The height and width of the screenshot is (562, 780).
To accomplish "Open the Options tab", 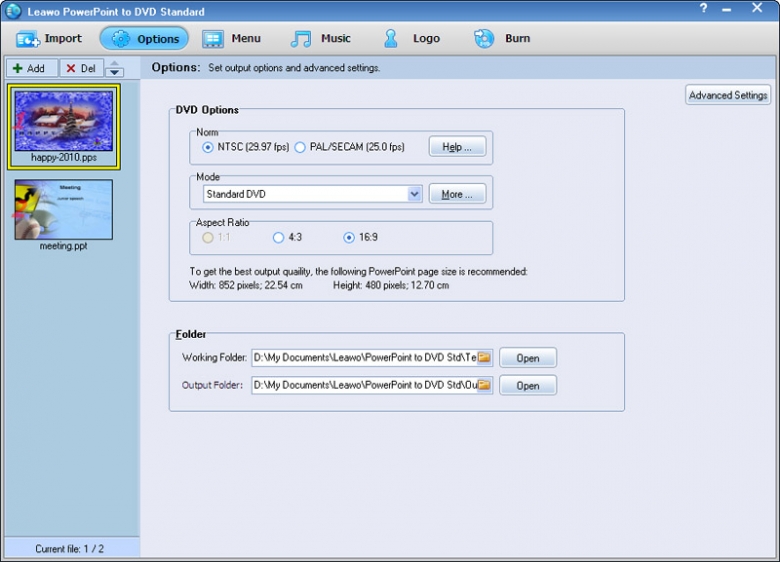I will (144, 39).
